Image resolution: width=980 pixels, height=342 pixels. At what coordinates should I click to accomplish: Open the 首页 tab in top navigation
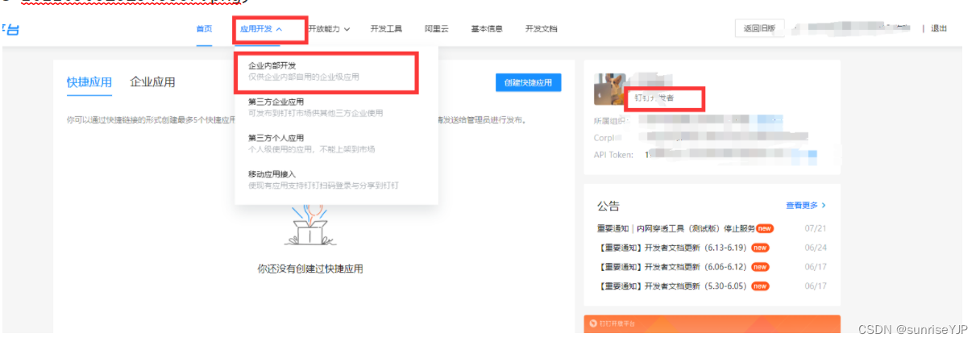click(204, 29)
